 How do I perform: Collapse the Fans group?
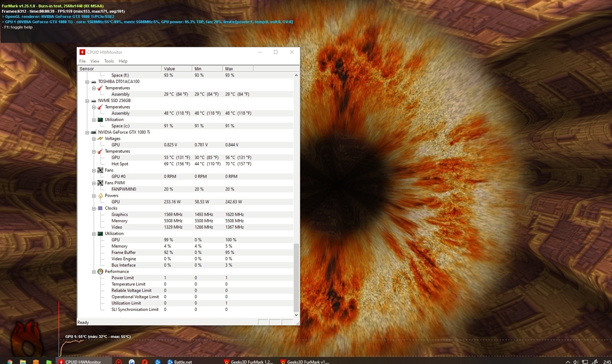pos(94,170)
